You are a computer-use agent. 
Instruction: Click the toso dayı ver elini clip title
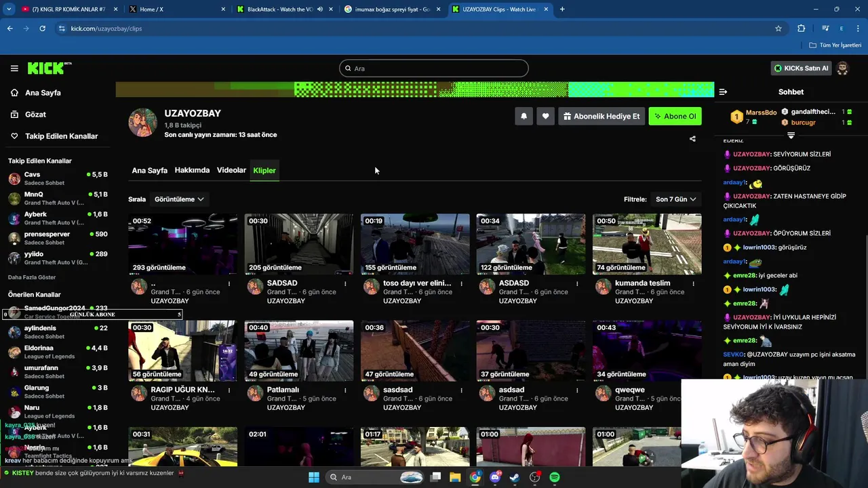click(417, 283)
